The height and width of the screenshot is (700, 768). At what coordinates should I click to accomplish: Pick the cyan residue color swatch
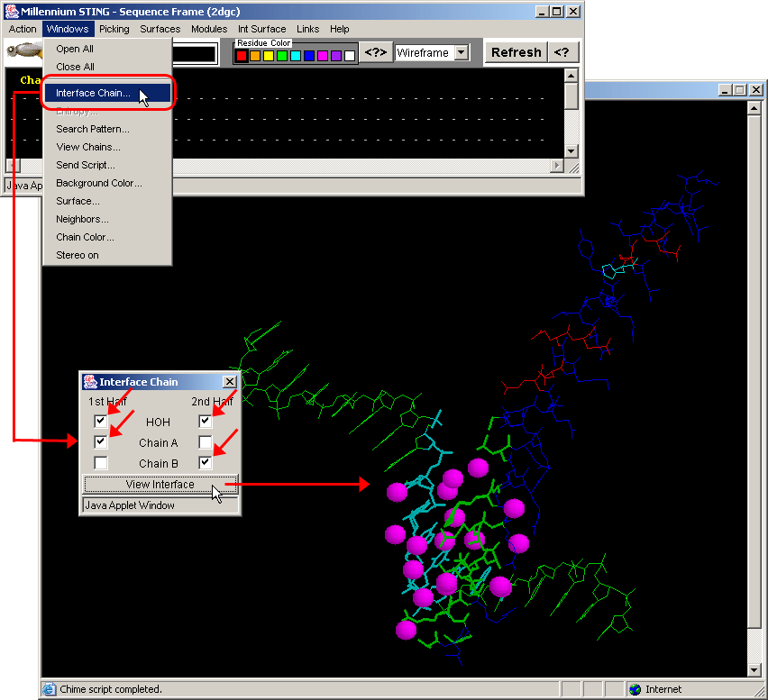[296, 56]
